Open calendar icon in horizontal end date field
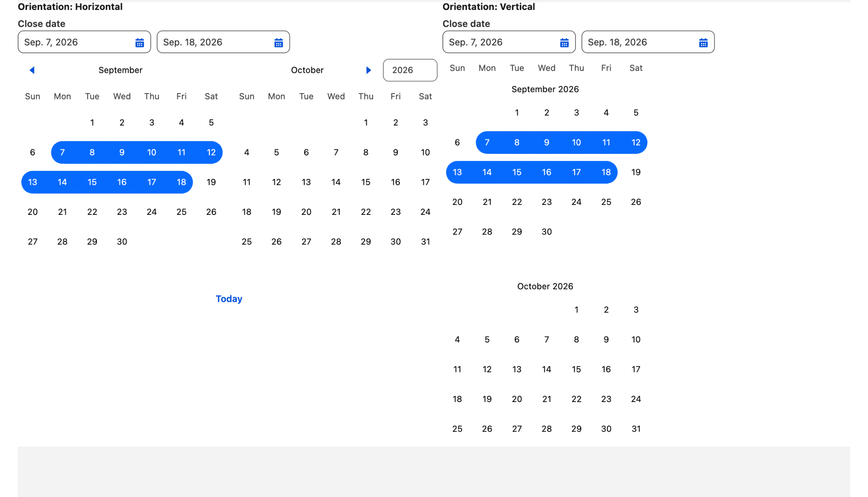868x497 pixels. [278, 43]
